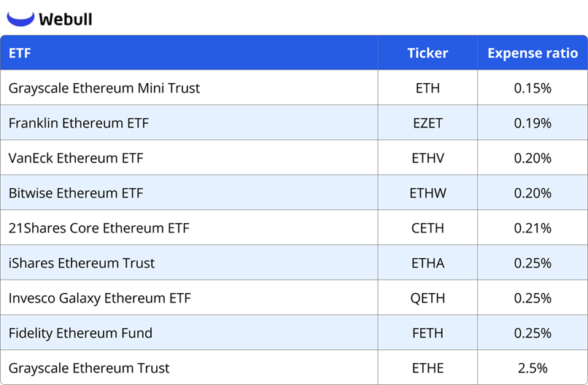Click the Expense ratio column header
This screenshot has height=385, width=588.
[533, 53]
